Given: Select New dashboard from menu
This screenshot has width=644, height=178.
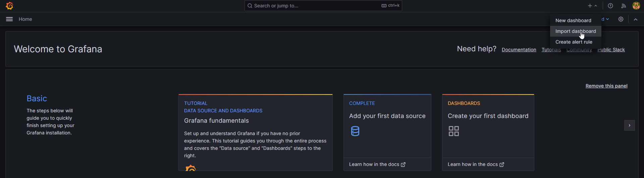Looking at the screenshot, I should coord(573,20).
